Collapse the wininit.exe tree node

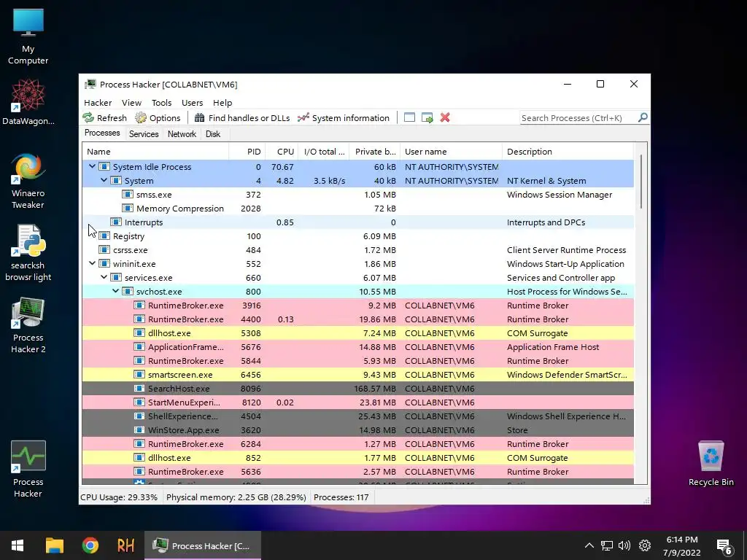tap(92, 263)
